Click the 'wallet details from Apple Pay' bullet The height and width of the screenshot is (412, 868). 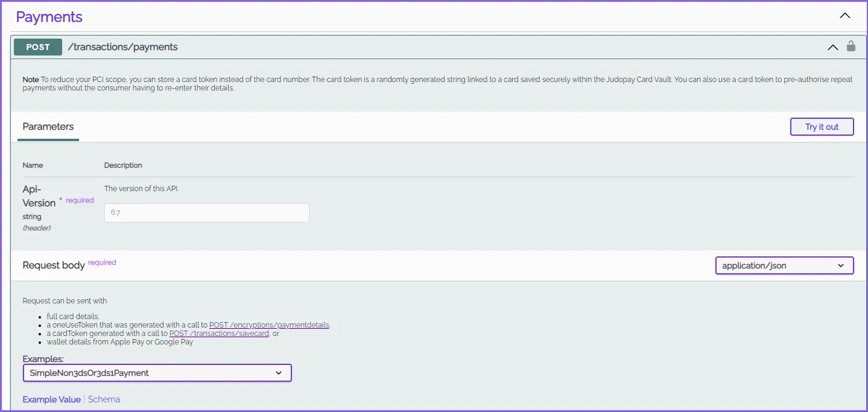click(119, 342)
